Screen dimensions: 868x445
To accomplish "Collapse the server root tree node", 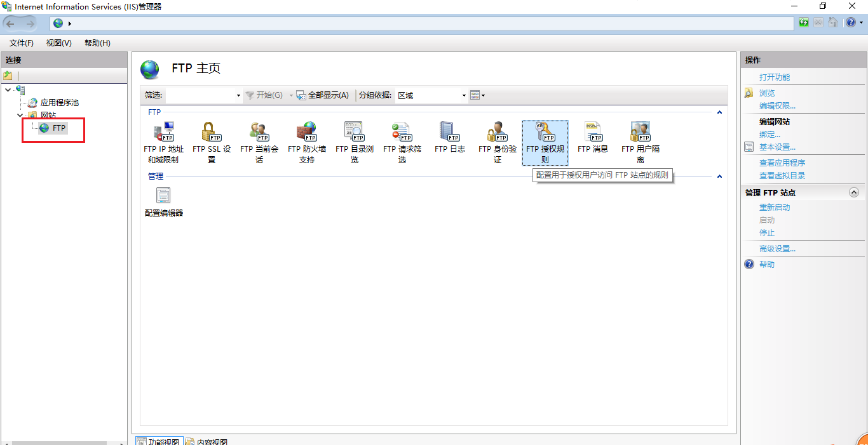I will (8, 90).
